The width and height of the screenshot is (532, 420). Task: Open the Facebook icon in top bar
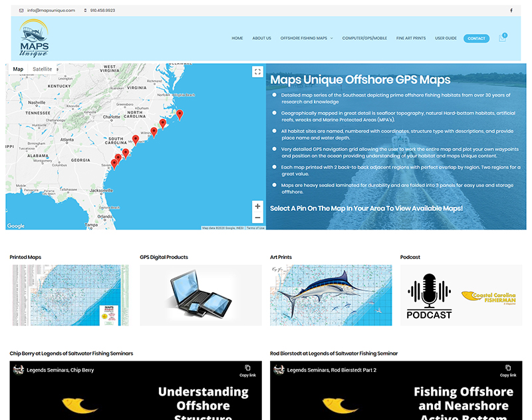(x=511, y=11)
